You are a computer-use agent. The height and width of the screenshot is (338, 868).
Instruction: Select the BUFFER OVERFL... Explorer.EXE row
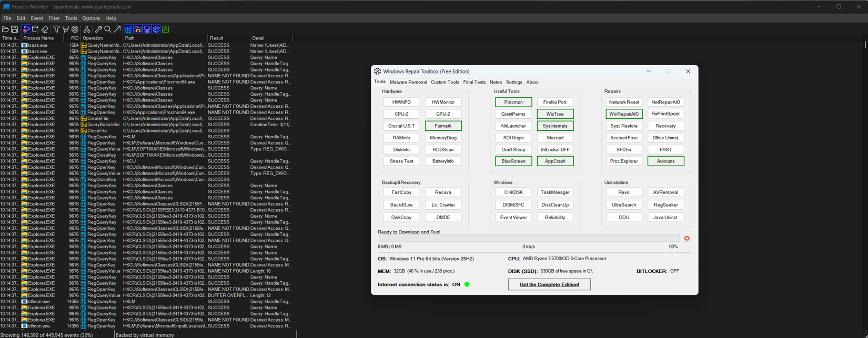click(x=146, y=295)
